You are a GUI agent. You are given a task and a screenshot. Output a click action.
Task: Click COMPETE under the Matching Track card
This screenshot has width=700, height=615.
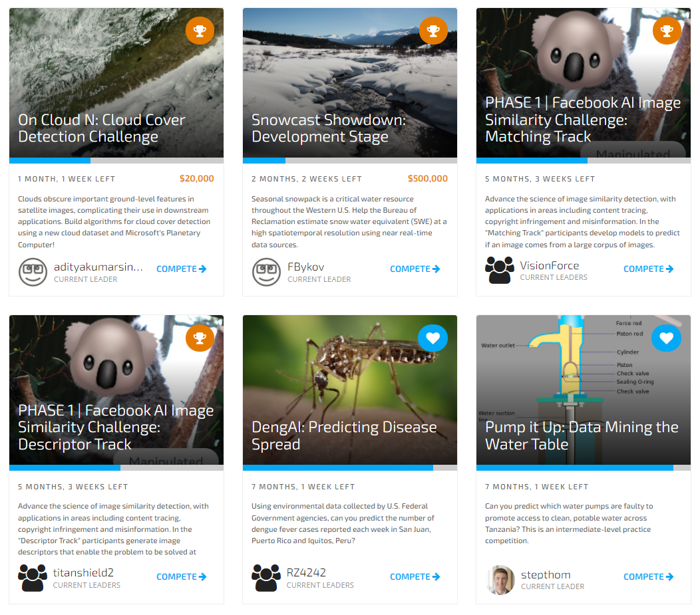648,269
